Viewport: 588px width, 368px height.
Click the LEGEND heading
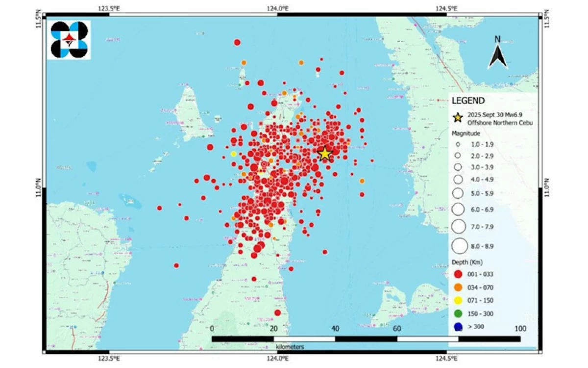tap(468, 101)
